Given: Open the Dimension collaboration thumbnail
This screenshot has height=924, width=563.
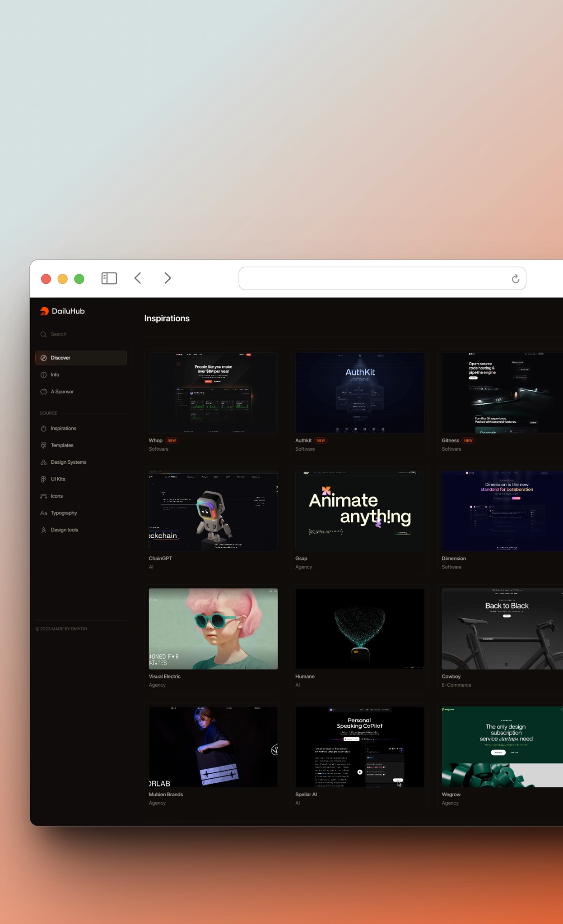Looking at the screenshot, I should 502,511.
